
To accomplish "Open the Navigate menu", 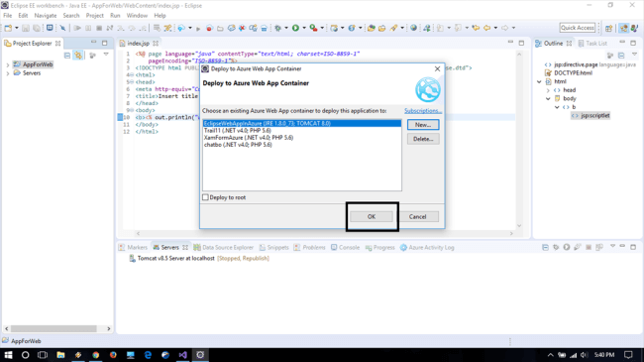I will pos(46,16).
